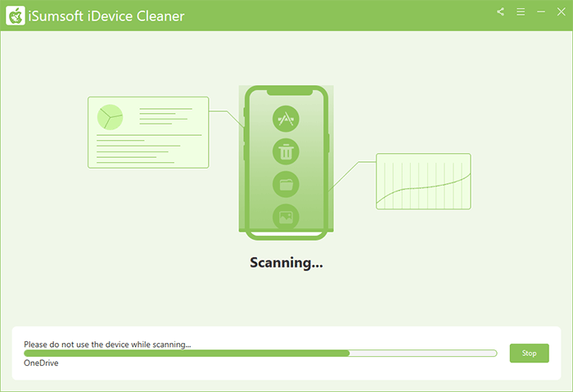573x392 pixels.
Task: Click the 'iSumsoft iDevice Cleaner' title
Action: click(x=106, y=16)
